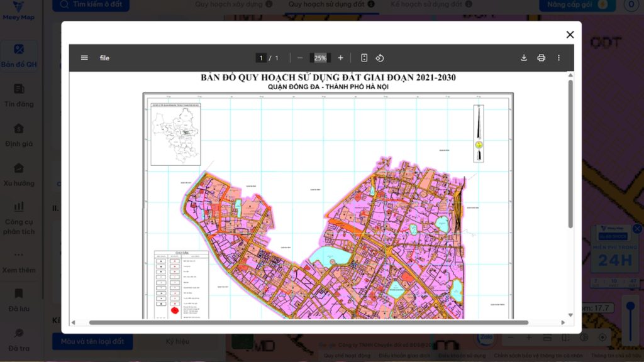Click the page number input field
Image resolution: width=644 pixels, height=362 pixels.
click(x=261, y=58)
